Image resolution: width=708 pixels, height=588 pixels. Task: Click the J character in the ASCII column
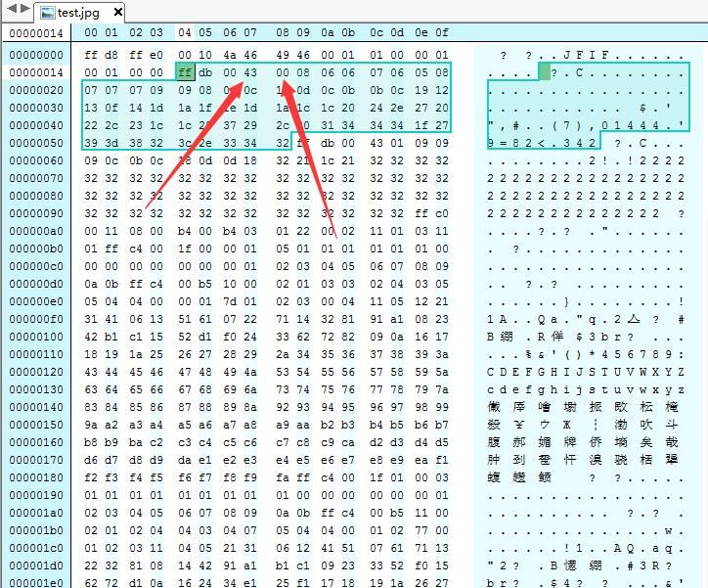pyautogui.click(x=566, y=56)
